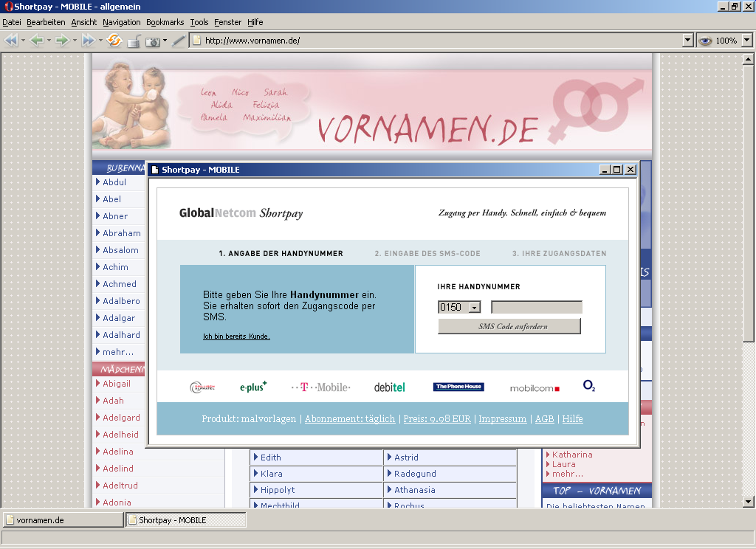
Task: Open the Ansicht menu
Action: tap(84, 22)
